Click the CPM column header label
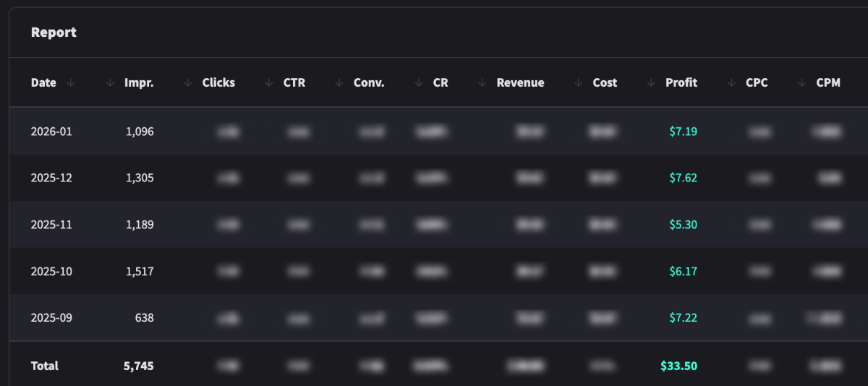Screen dimensions: 868x386 click(x=828, y=83)
